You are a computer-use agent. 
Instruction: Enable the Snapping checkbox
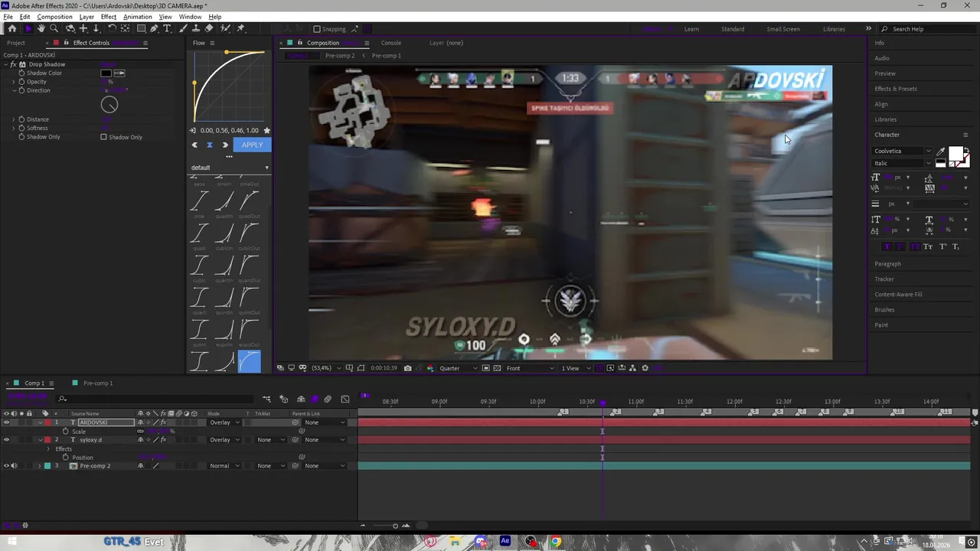click(x=316, y=29)
